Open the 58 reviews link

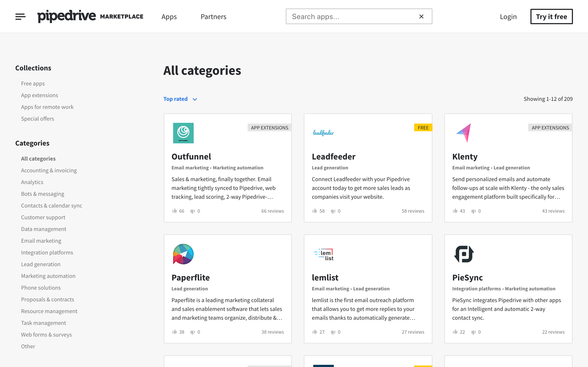[413, 211]
